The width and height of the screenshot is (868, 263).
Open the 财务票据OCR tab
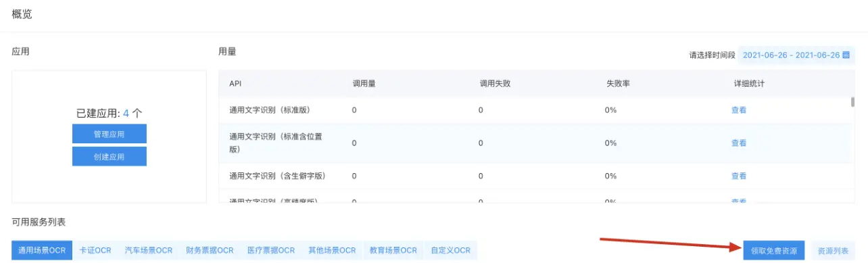210,250
